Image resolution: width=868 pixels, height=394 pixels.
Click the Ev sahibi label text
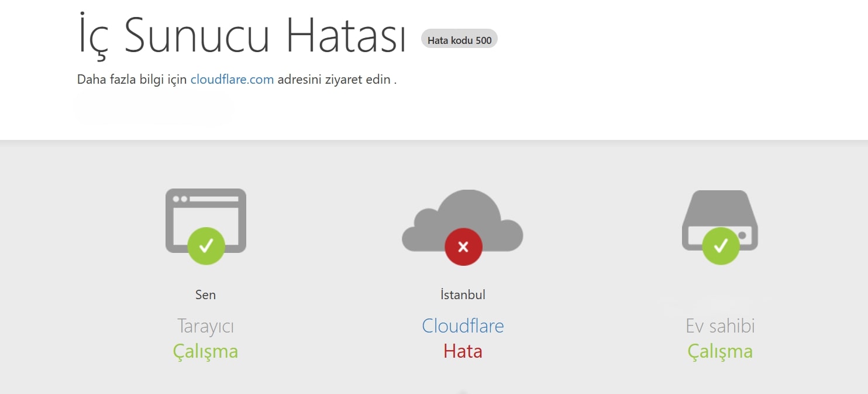pos(719,326)
